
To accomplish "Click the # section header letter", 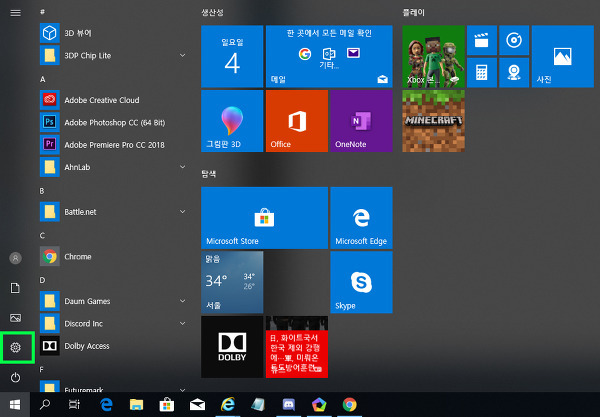I will tap(42, 12).
